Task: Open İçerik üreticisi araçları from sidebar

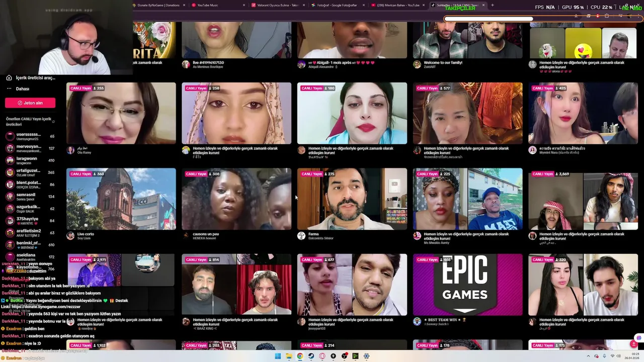Action: tap(30, 78)
